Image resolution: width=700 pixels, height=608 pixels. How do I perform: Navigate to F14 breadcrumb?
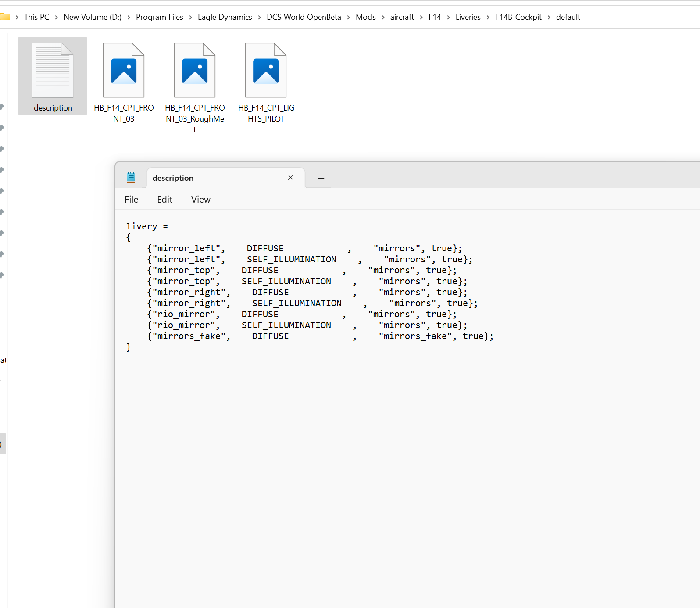[x=435, y=17]
